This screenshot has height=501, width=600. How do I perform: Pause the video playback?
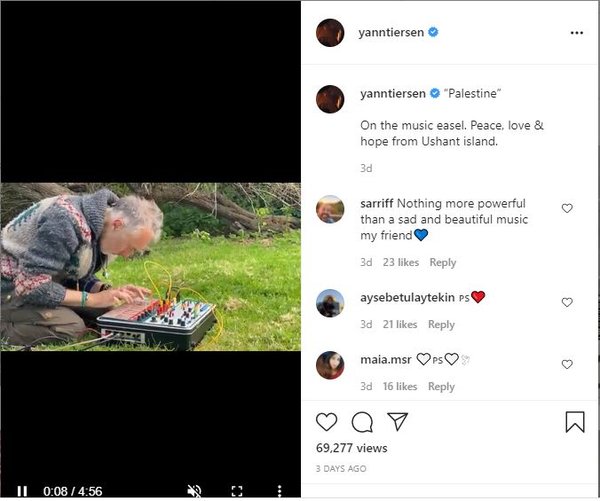tap(22, 491)
